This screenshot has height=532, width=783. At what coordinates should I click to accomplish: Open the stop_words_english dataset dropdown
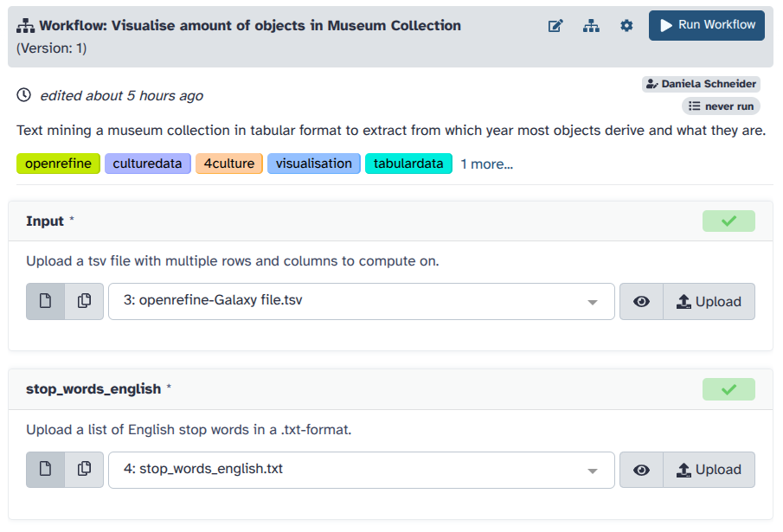(x=361, y=470)
